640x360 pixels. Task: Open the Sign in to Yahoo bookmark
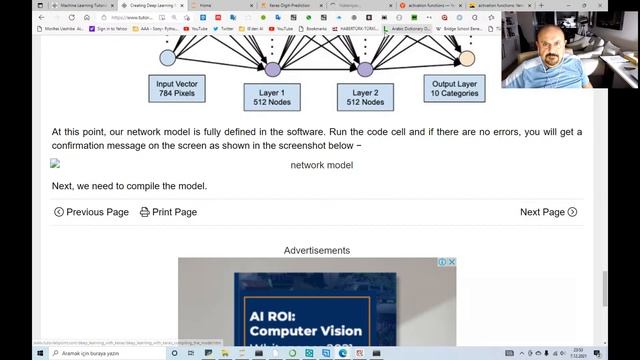[x=108, y=29]
